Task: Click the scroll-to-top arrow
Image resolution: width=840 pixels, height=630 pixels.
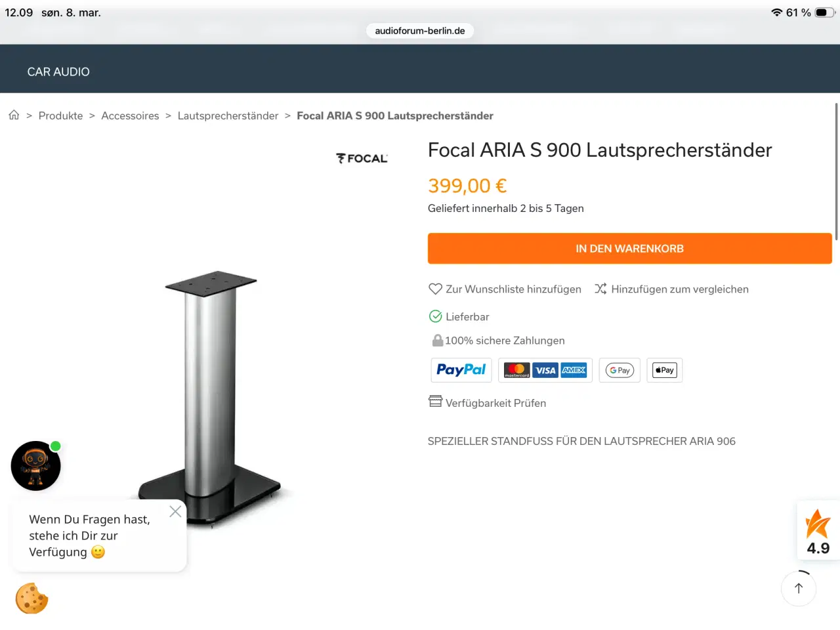Action: (798, 589)
